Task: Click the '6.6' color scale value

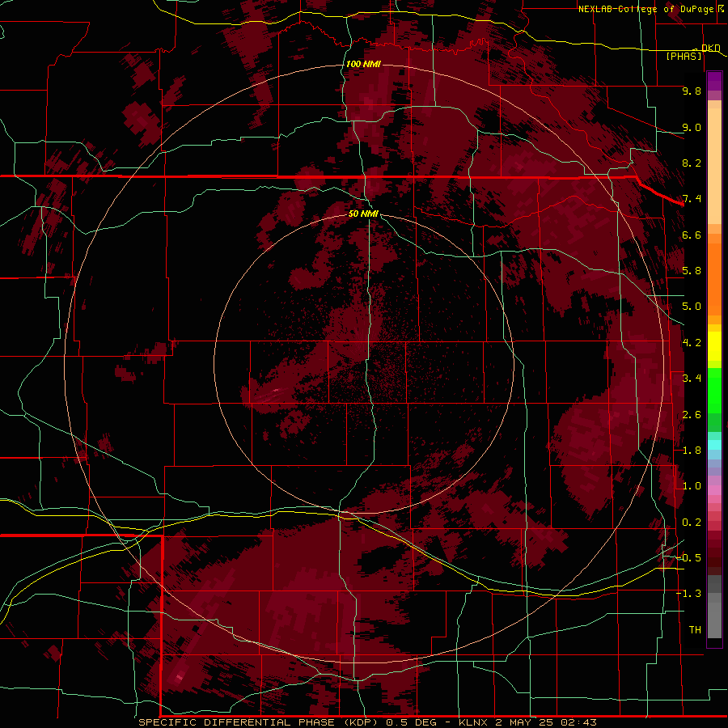Action: pyautogui.click(x=692, y=235)
